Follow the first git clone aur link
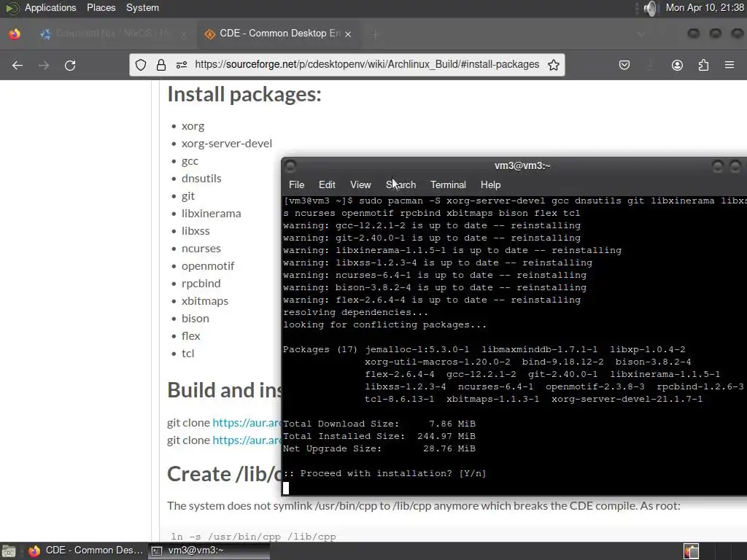The width and height of the screenshot is (747, 560). click(x=247, y=423)
